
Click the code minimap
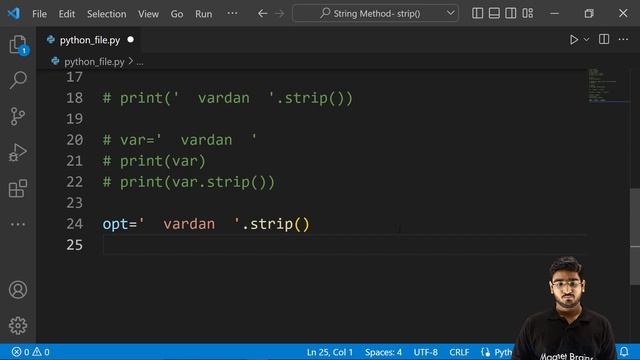(607, 86)
